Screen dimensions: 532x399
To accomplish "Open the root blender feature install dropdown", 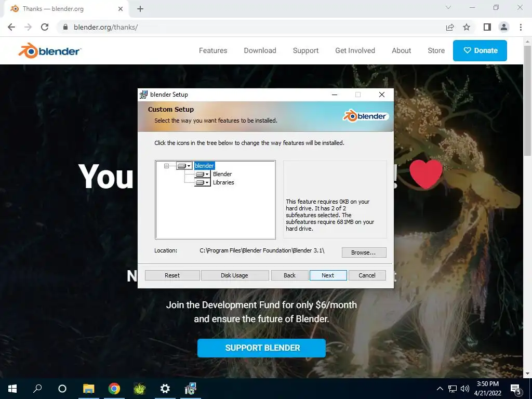I will point(184,166).
